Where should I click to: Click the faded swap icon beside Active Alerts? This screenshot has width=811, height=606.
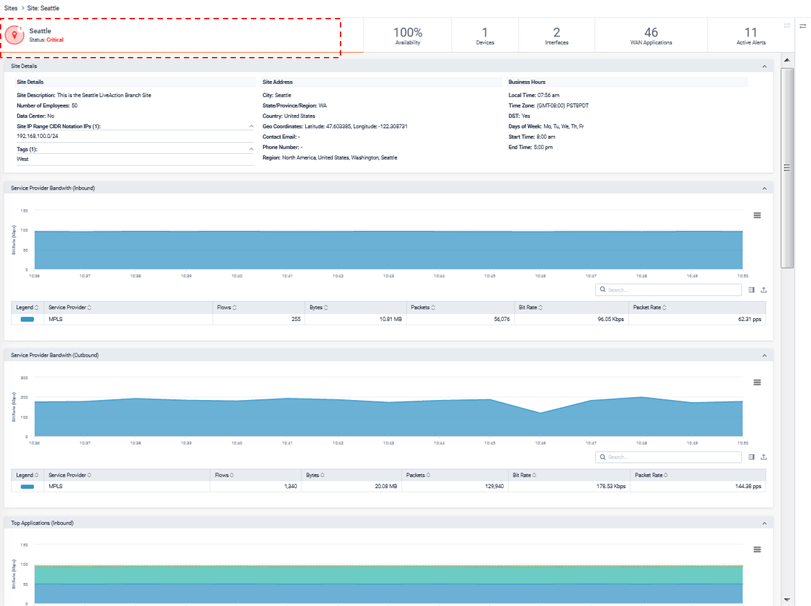pyautogui.click(x=787, y=25)
